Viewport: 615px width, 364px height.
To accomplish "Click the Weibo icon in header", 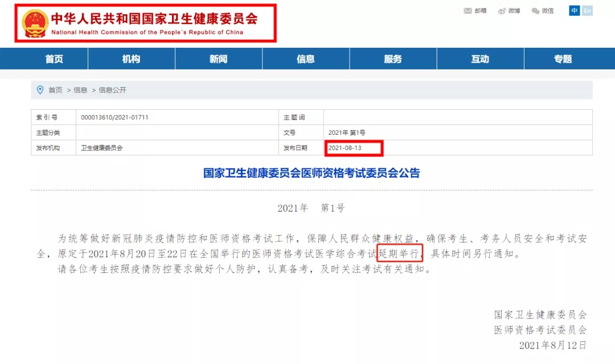I will (502, 11).
